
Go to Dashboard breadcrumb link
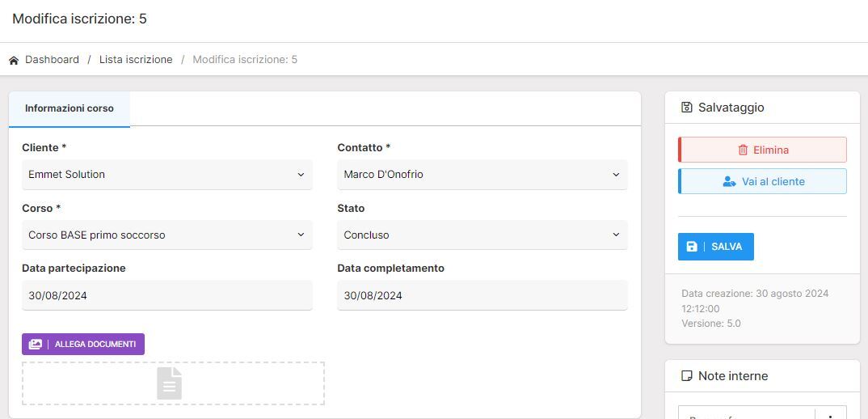(52, 60)
